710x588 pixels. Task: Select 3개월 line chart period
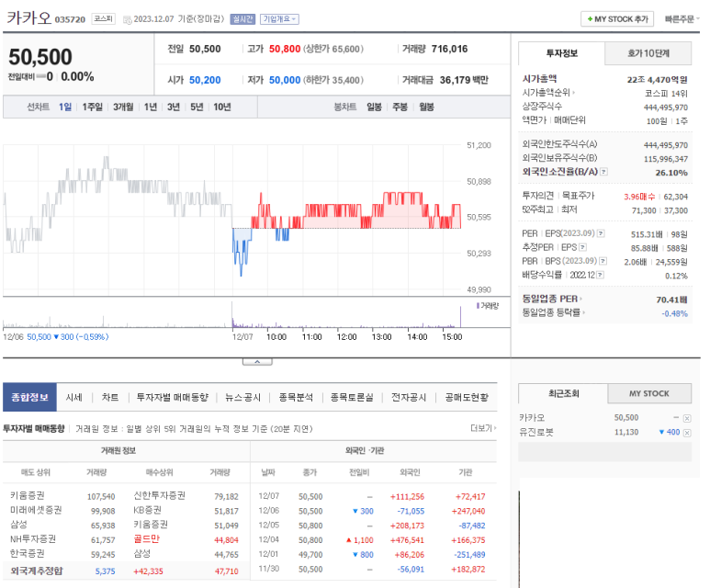[x=123, y=107]
